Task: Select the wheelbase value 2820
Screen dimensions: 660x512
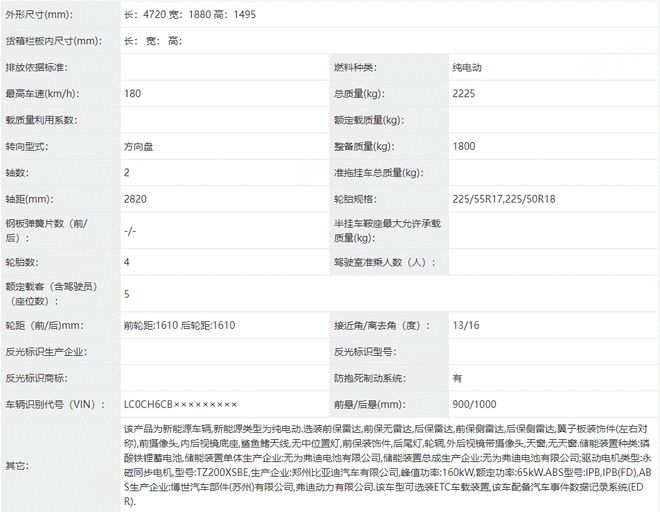Action: [135, 199]
